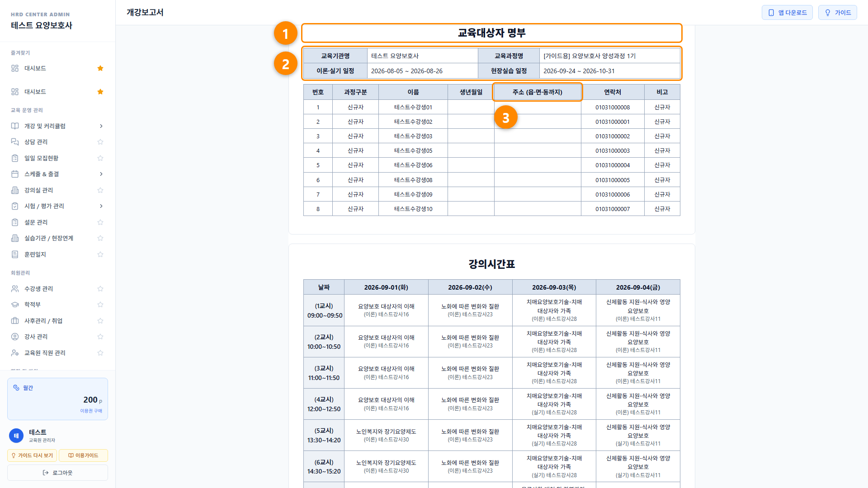Open 사후관리 / 취업 menu item

57,321
